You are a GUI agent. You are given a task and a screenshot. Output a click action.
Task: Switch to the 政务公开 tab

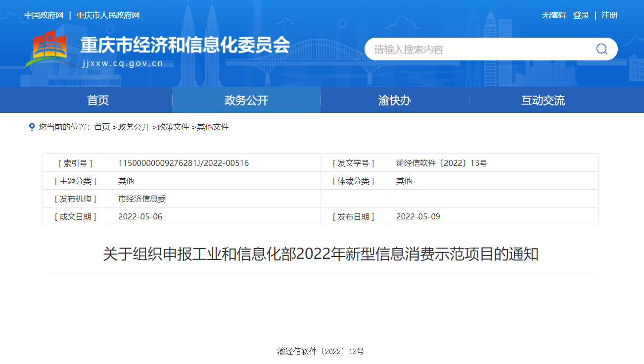pos(246,101)
